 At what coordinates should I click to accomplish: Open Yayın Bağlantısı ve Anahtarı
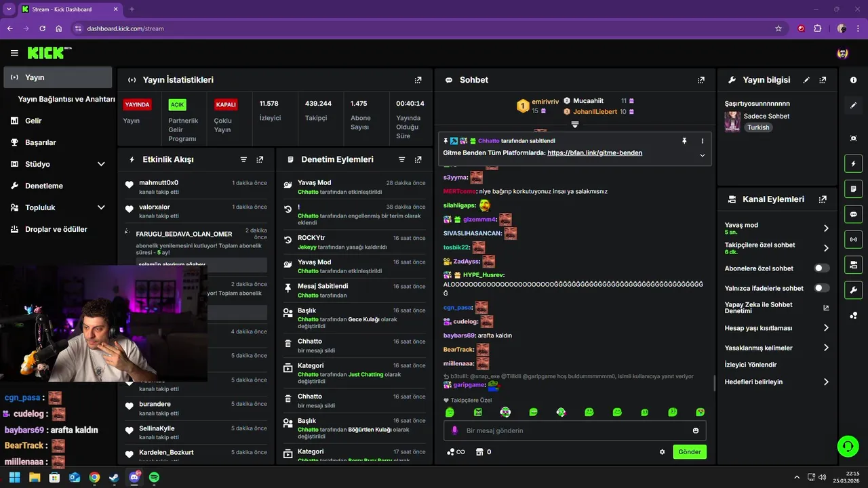(x=66, y=99)
